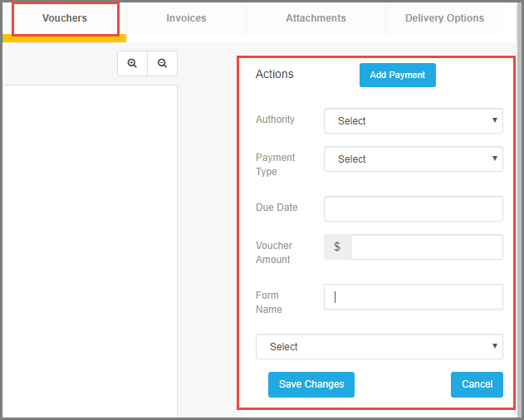
Task: Zoom out with the magnifier minus icon
Action: pos(163,63)
